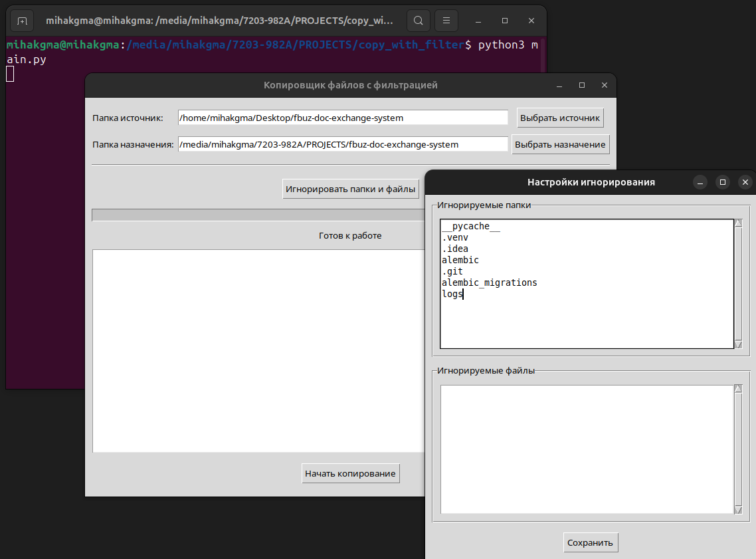This screenshot has height=559, width=756.
Task: Click inside the Игнорируемые файлы text area
Action: click(x=587, y=449)
